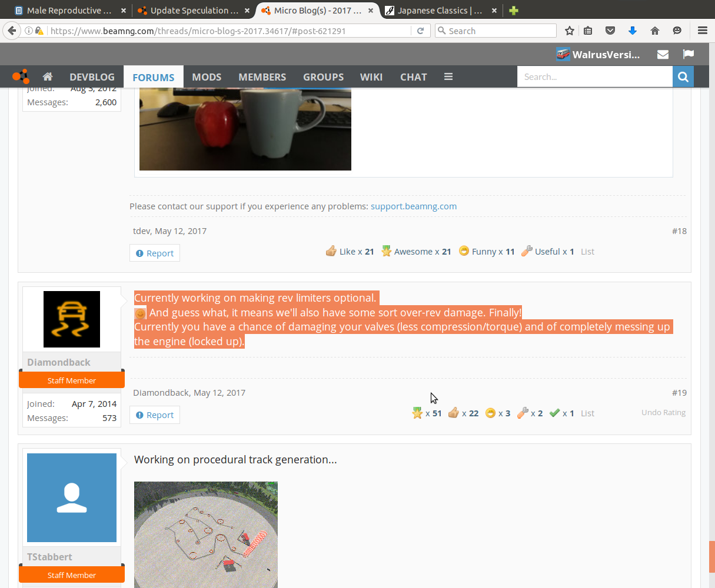This screenshot has width=715, height=588.
Task: Open Diamondback's traction-control avatar
Action: point(72,319)
